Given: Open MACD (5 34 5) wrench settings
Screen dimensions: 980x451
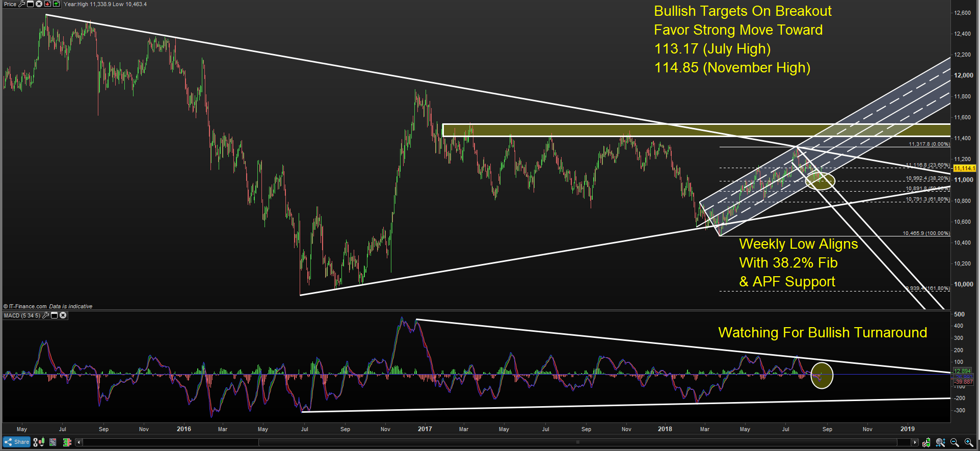Looking at the screenshot, I should (46, 315).
